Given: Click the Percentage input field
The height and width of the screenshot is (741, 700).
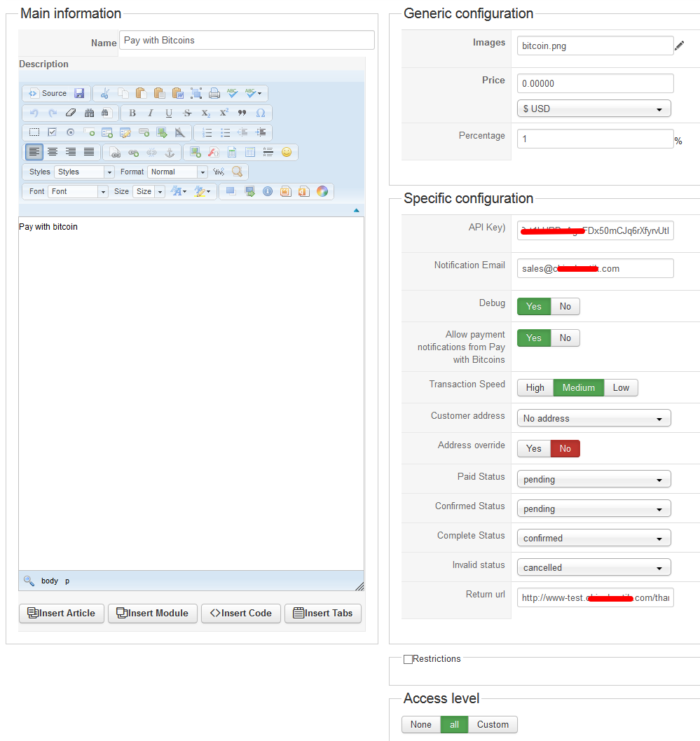Looking at the screenshot, I should (596, 139).
